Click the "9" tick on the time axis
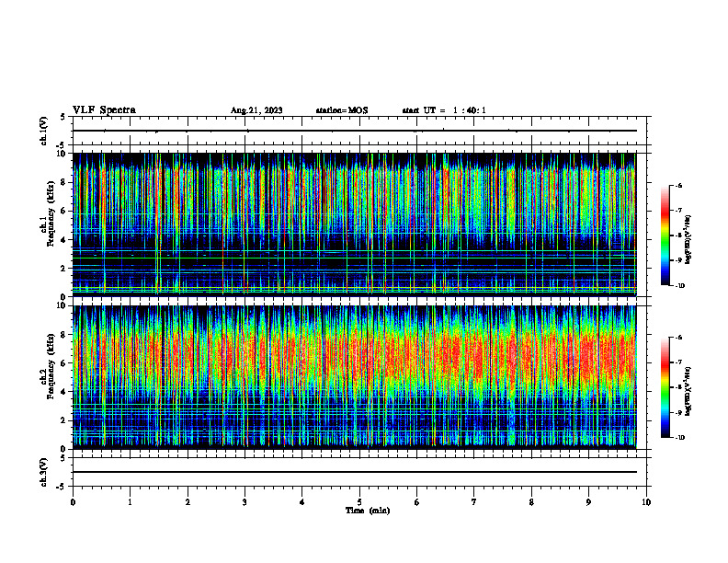 tap(588, 502)
